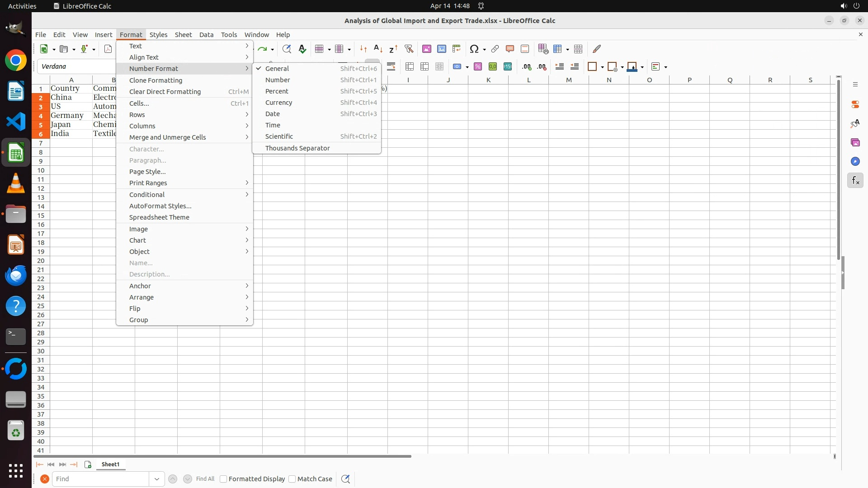Click the Insert Image toolbar icon

point(426,49)
